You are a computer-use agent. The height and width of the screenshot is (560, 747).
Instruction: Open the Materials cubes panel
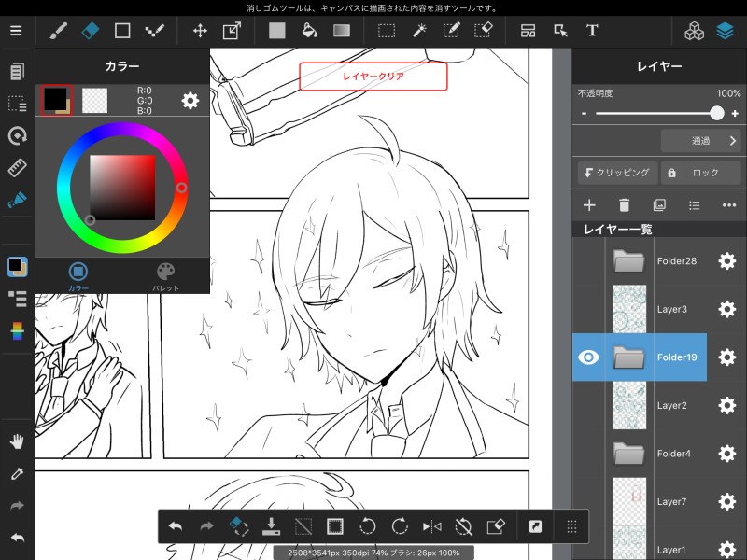[x=694, y=31]
